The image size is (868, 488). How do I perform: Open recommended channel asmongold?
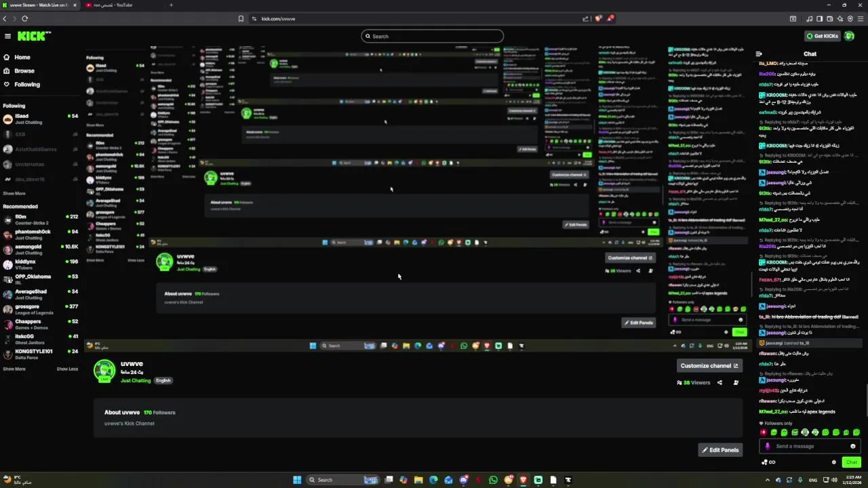pos(41,249)
